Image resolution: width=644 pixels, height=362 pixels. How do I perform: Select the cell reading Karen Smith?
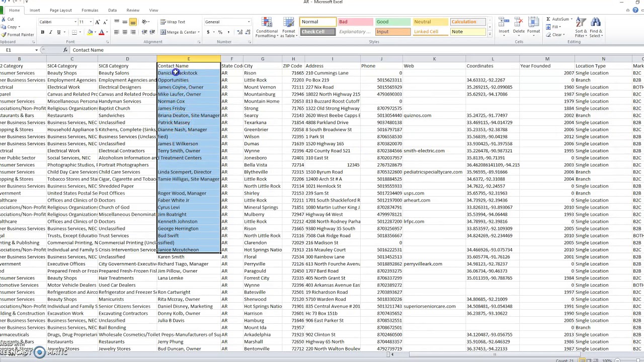click(189, 257)
